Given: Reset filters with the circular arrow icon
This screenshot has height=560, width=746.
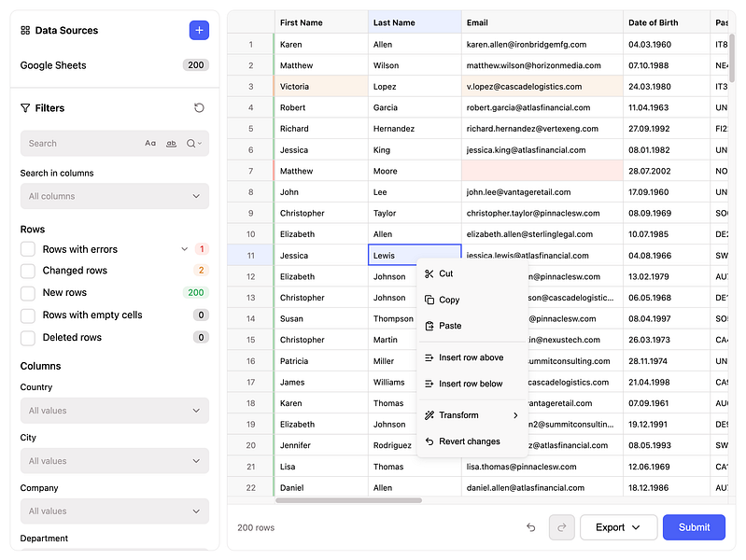Looking at the screenshot, I should pyautogui.click(x=200, y=108).
